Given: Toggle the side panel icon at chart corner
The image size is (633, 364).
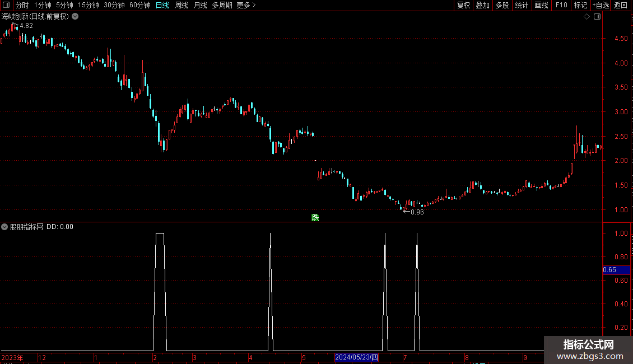Looking at the screenshot, I should tap(597, 17).
